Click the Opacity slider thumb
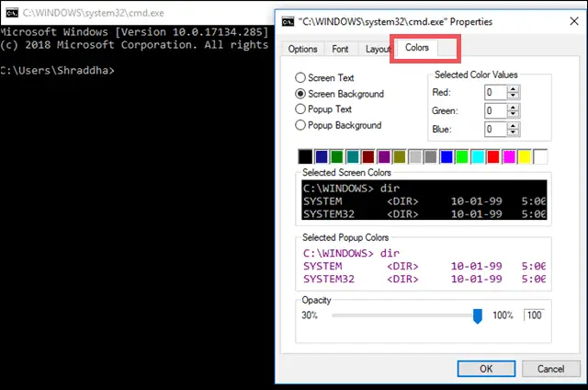 coord(478,316)
